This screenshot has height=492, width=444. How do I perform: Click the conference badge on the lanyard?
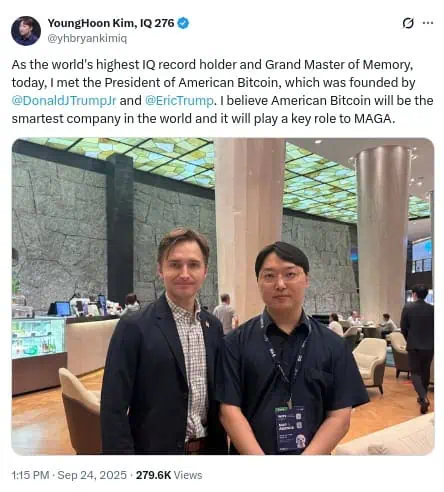(x=289, y=429)
